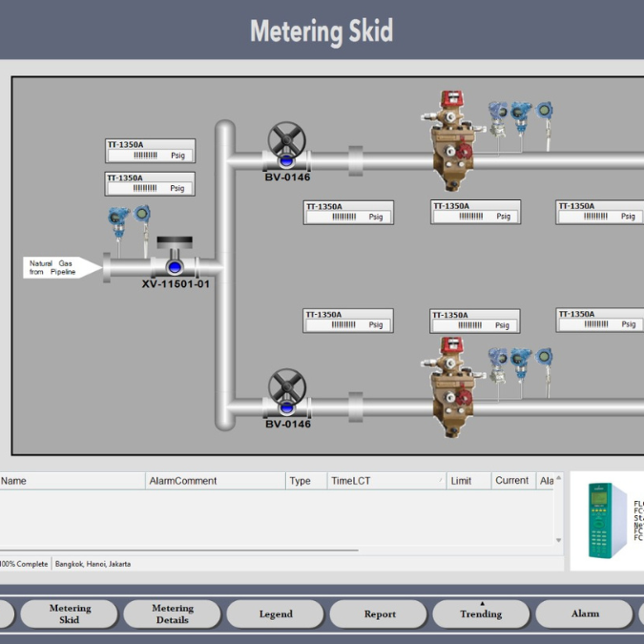644x644 pixels.
Task: Click the 100% Complete status text
Action: 24,564
